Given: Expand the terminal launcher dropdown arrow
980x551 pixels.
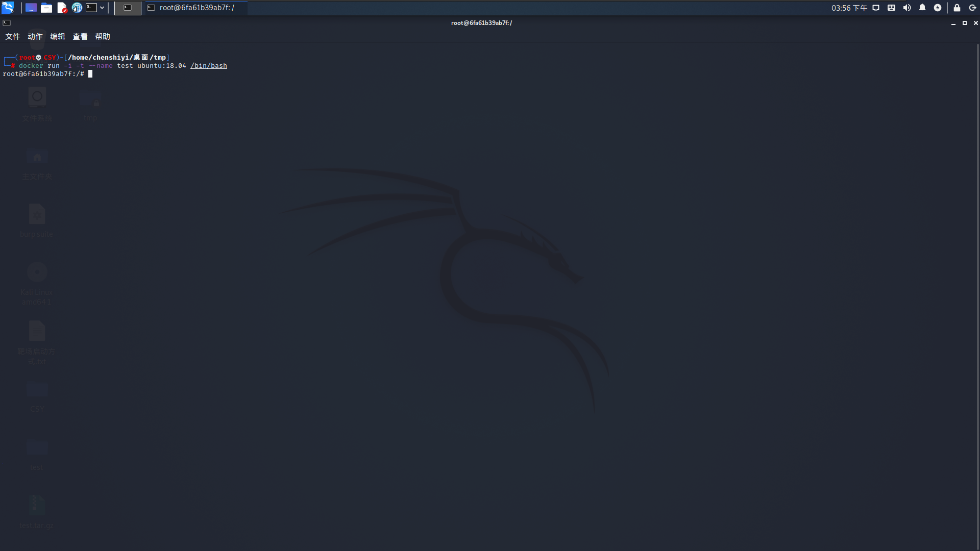Looking at the screenshot, I should point(102,8).
